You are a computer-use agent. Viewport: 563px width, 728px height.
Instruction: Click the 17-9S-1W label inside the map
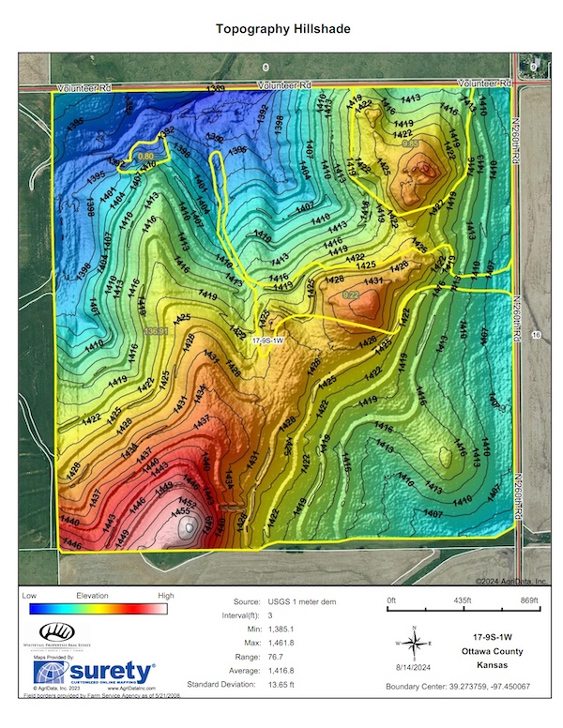coord(268,341)
